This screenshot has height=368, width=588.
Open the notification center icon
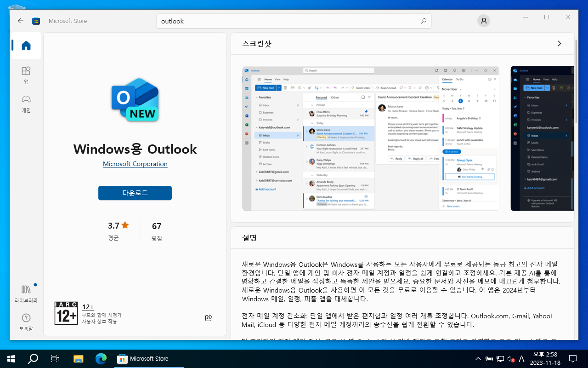(573, 359)
